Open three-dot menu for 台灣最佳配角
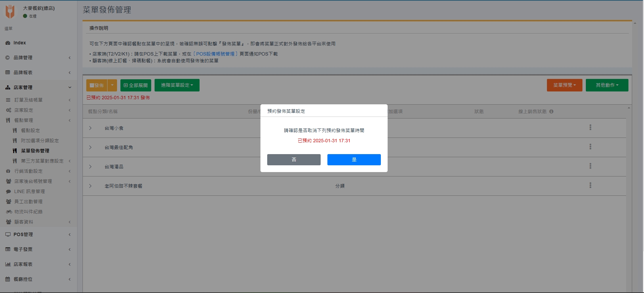Screen dimensions: 644x293 (590, 147)
